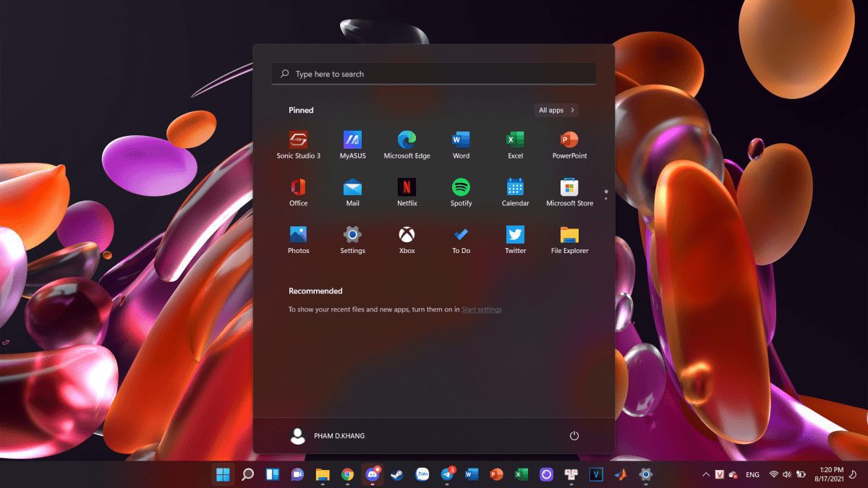Open the pinned Office app
The height and width of the screenshot is (488, 868).
click(x=298, y=192)
